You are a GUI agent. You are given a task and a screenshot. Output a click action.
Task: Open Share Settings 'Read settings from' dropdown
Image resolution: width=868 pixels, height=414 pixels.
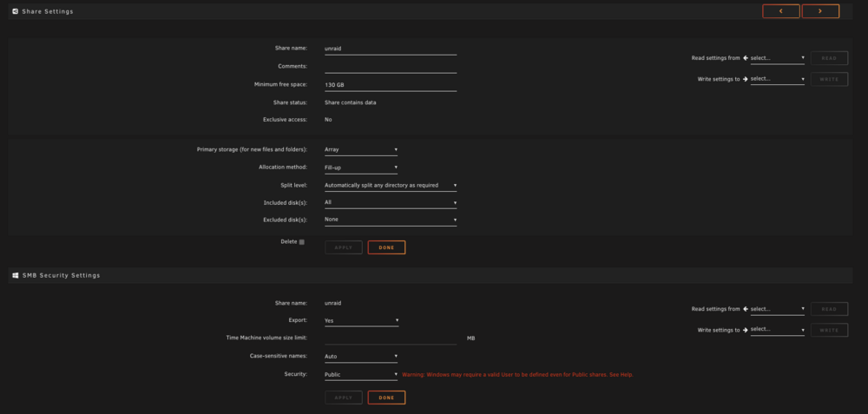click(x=777, y=58)
